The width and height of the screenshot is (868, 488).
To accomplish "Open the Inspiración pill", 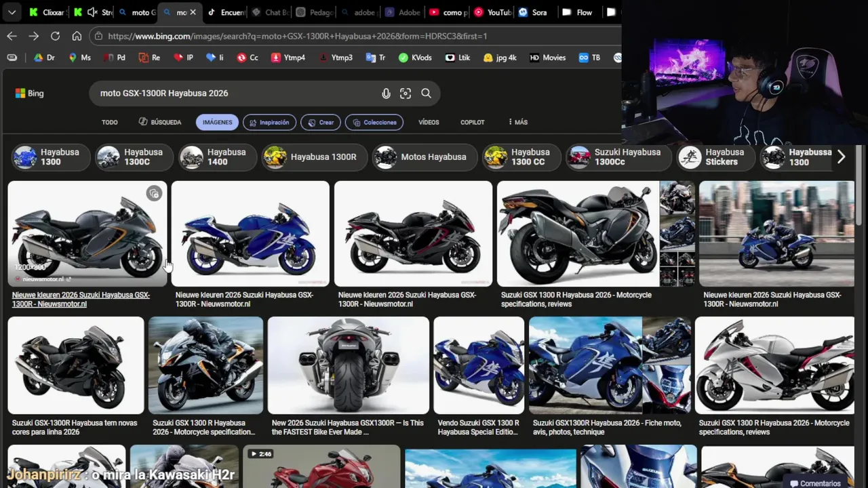I will point(269,122).
